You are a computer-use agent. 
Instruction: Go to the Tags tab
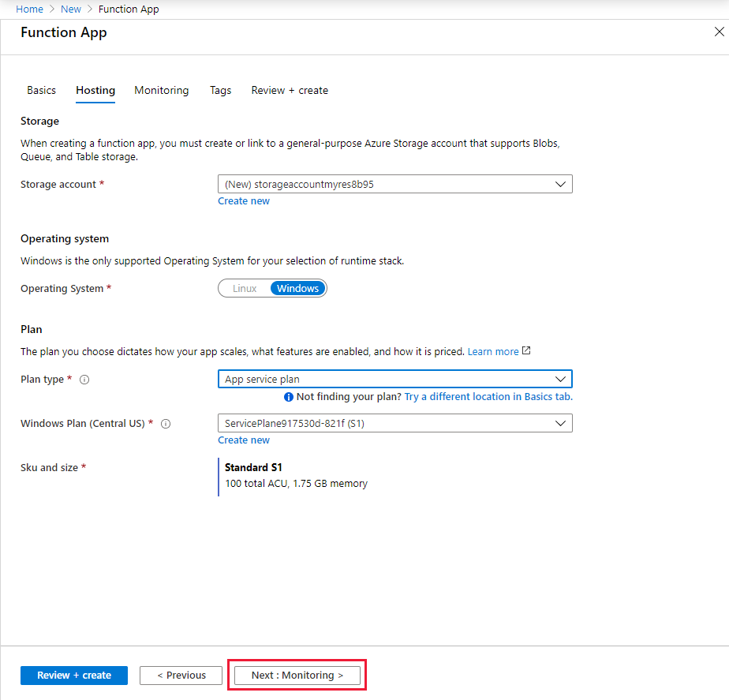(x=220, y=90)
